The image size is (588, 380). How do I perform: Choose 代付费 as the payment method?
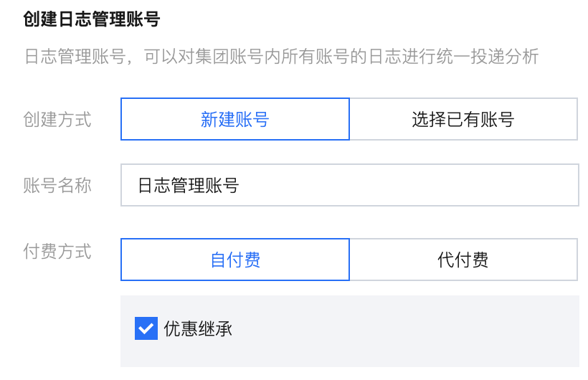pos(463,260)
